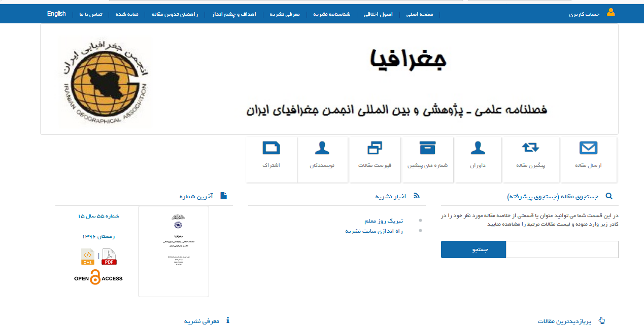Select the پیگیری مقاله arrows icon

[x=531, y=148]
